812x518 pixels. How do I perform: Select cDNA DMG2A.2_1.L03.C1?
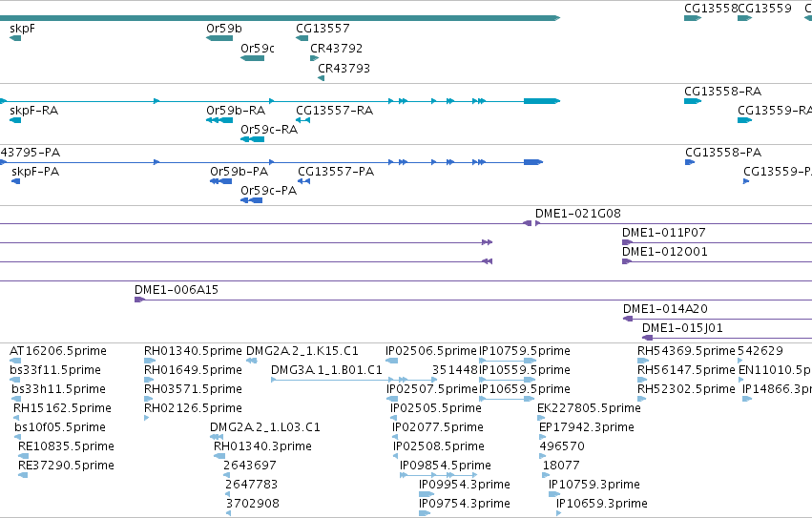217,437
